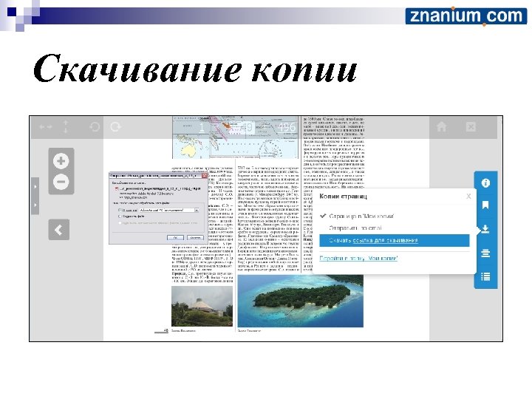The height and width of the screenshot is (399, 532).
Task: Open 'Перейти в папку Мои копии' link
Action: pyautogui.click(x=358, y=258)
